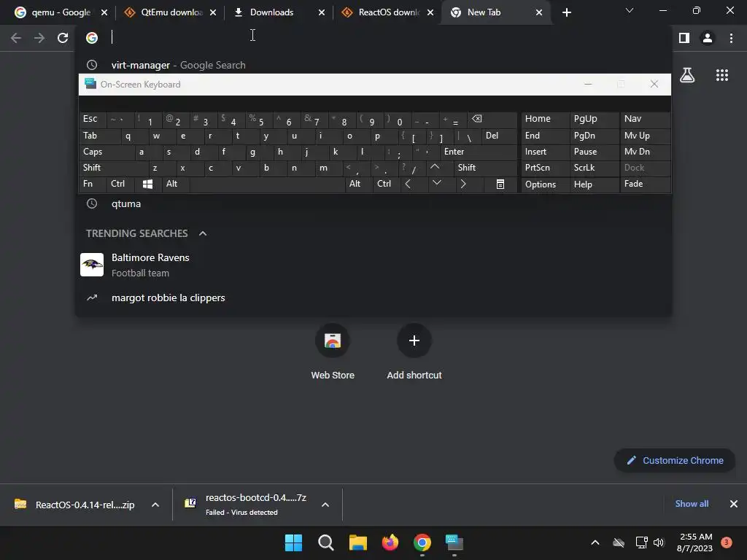
Task: Click Show all downloads
Action: (x=692, y=504)
